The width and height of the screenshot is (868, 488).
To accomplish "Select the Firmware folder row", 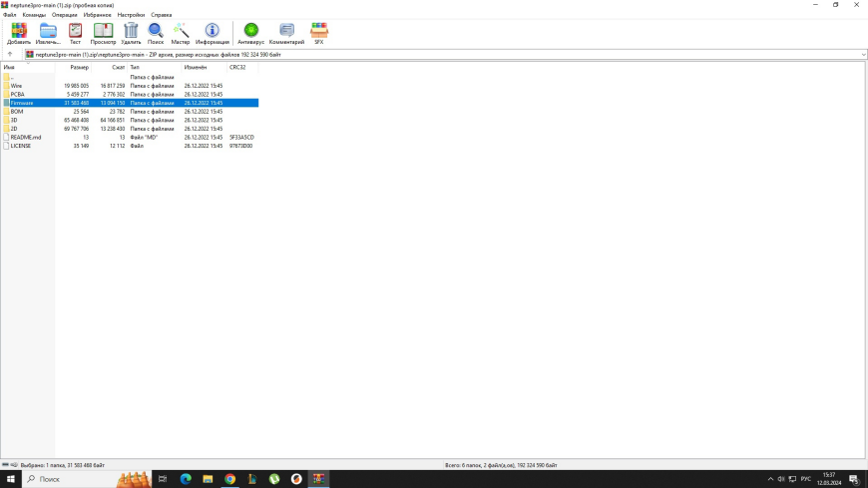I will click(130, 103).
